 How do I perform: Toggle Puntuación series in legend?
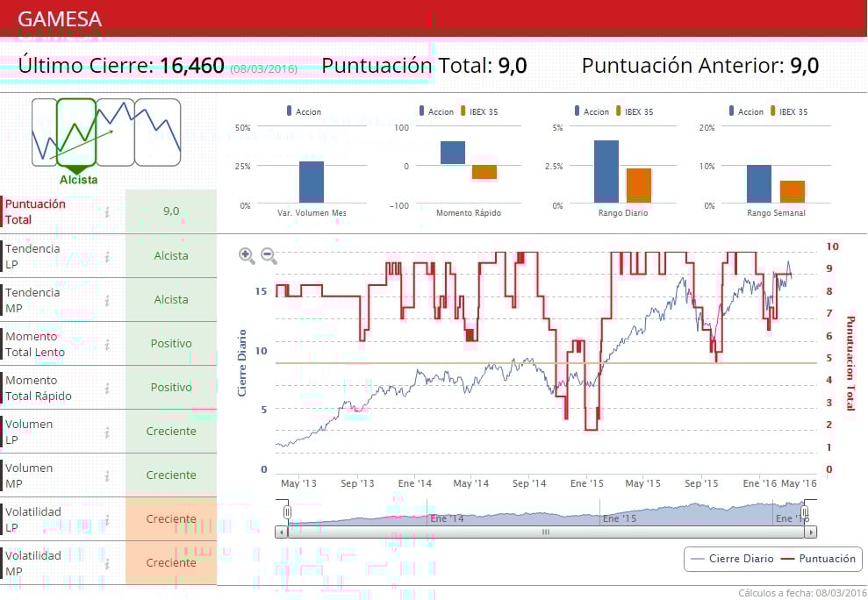[818, 559]
